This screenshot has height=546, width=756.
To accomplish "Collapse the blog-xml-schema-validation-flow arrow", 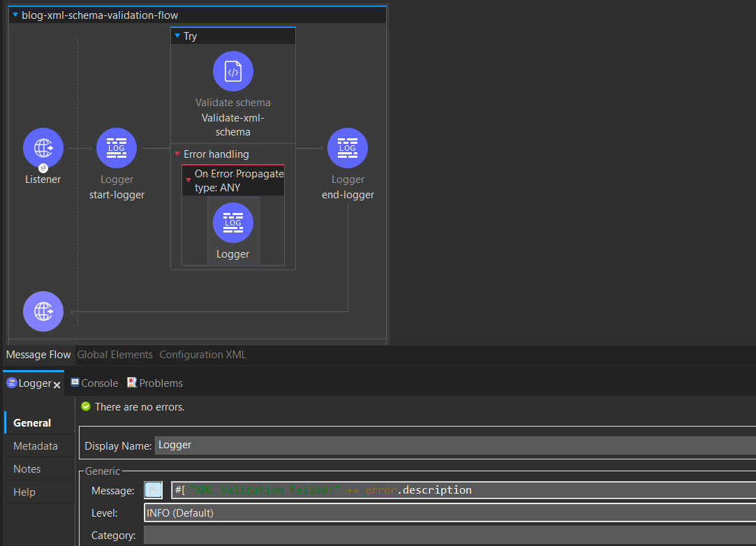I will (x=15, y=15).
